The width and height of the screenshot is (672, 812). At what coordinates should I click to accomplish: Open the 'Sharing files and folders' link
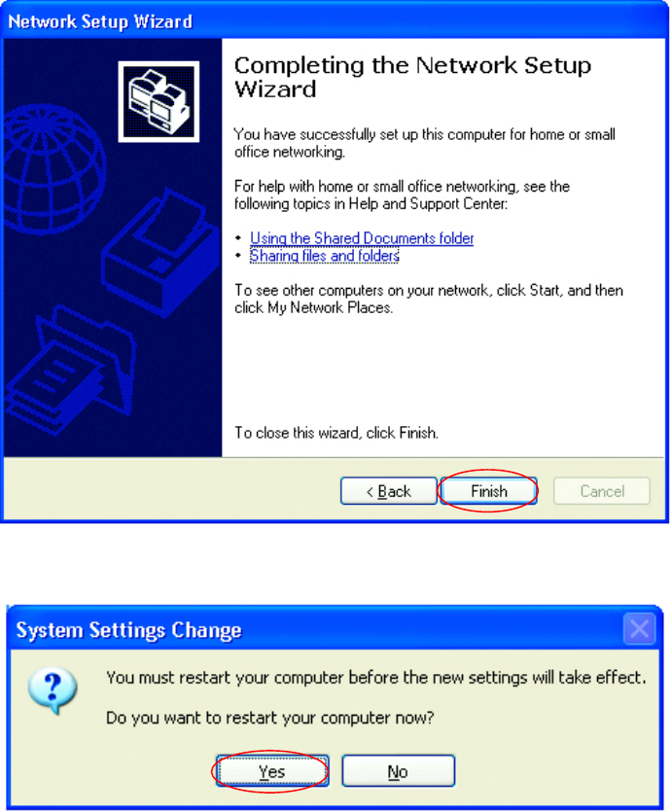point(325,256)
